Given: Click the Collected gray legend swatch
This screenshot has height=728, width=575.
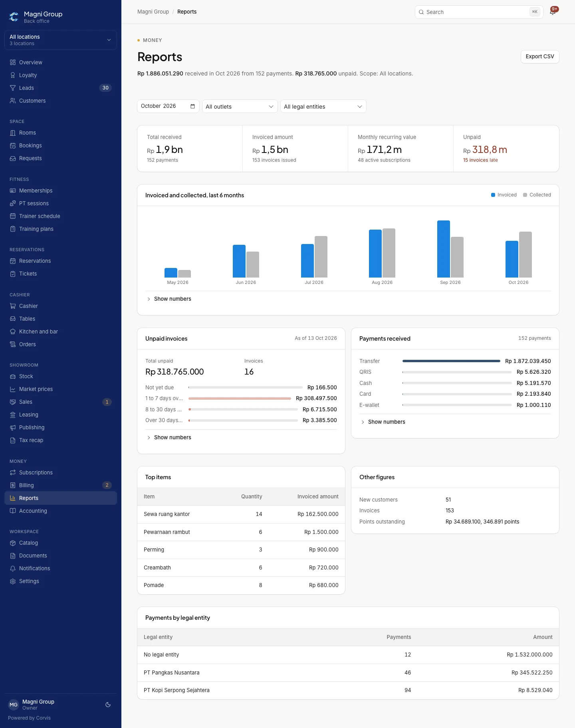Looking at the screenshot, I should [525, 195].
